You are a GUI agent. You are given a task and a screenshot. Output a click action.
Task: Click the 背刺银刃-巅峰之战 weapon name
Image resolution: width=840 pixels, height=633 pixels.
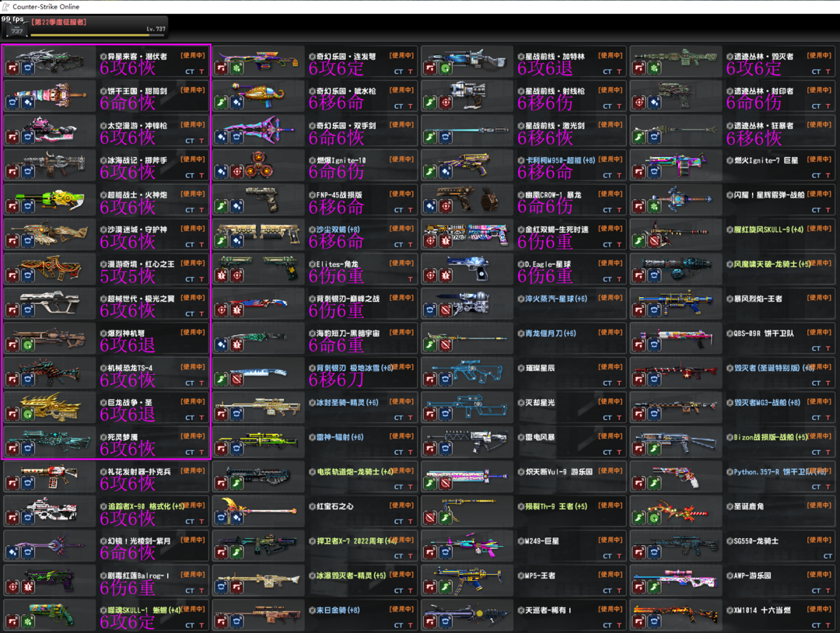click(x=348, y=299)
